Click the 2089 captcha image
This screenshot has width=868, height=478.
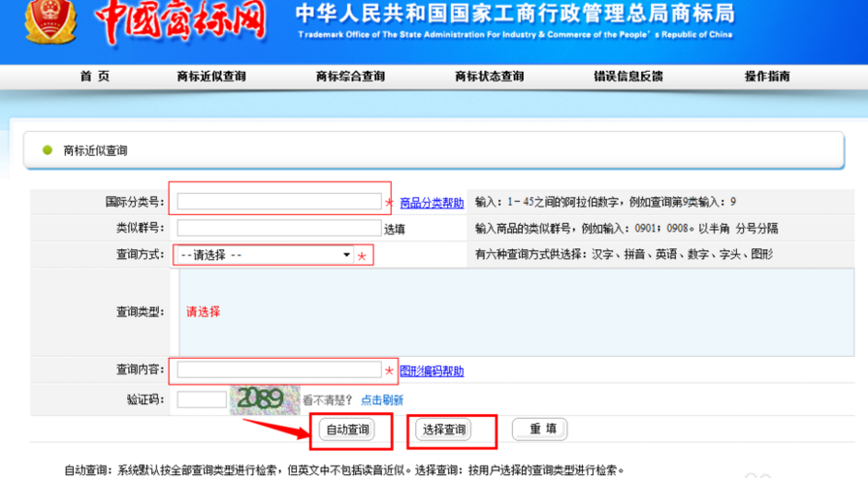tap(265, 399)
